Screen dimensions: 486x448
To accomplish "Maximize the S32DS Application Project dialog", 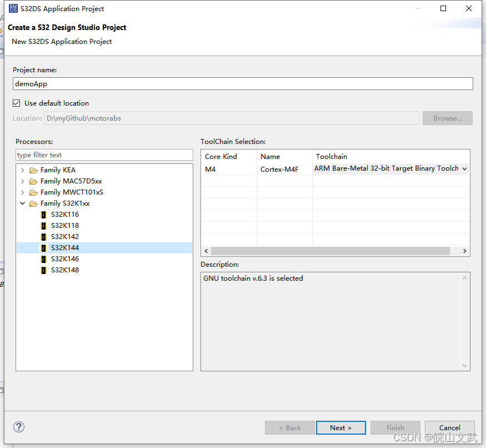I will click(x=443, y=8).
